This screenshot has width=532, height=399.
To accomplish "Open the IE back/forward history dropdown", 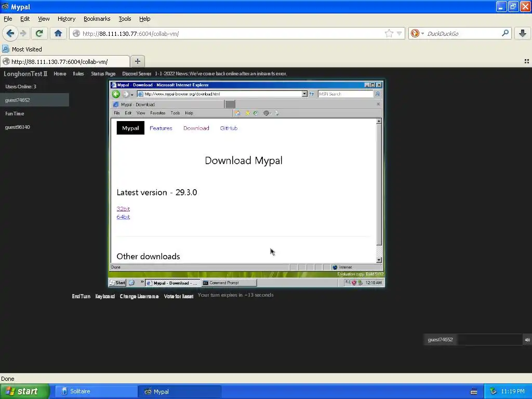I will [132, 95].
